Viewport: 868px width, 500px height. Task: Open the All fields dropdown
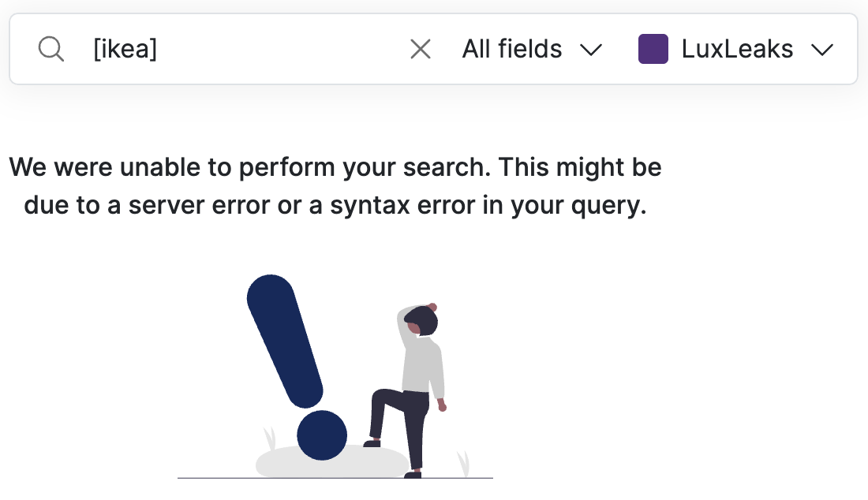pos(532,49)
